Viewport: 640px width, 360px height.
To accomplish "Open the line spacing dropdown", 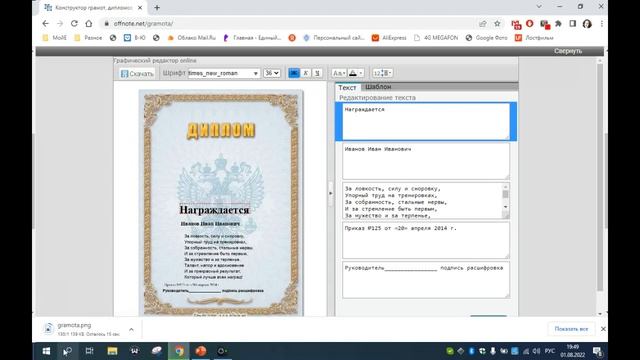I will (382, 73).
